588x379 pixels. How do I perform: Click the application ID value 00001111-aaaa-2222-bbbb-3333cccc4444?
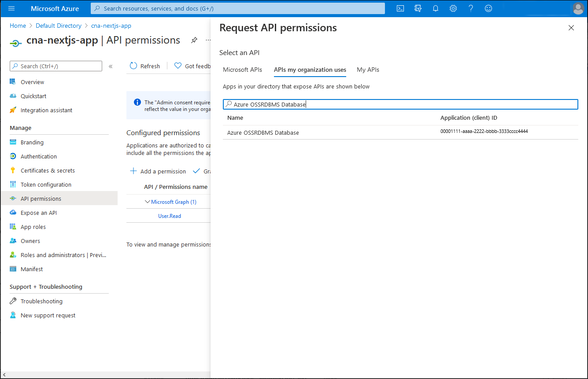coord(484,131)
